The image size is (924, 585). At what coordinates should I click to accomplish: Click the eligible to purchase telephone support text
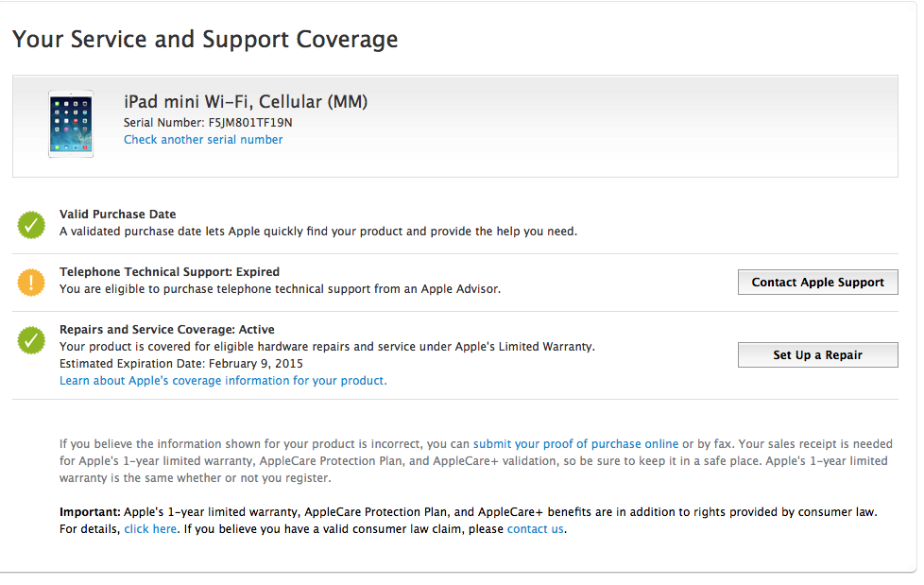[x=280, y=289]
